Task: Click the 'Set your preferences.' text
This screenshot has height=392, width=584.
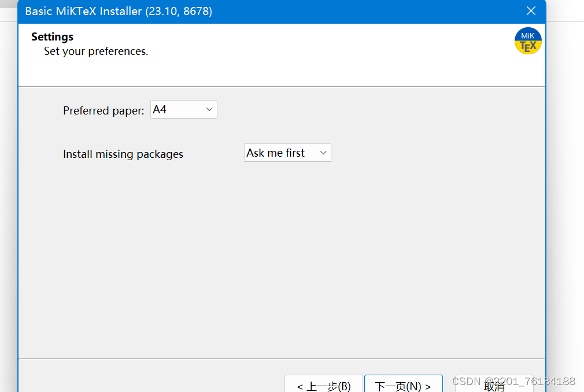Action: pyautogui.click(x=96, y=51)
